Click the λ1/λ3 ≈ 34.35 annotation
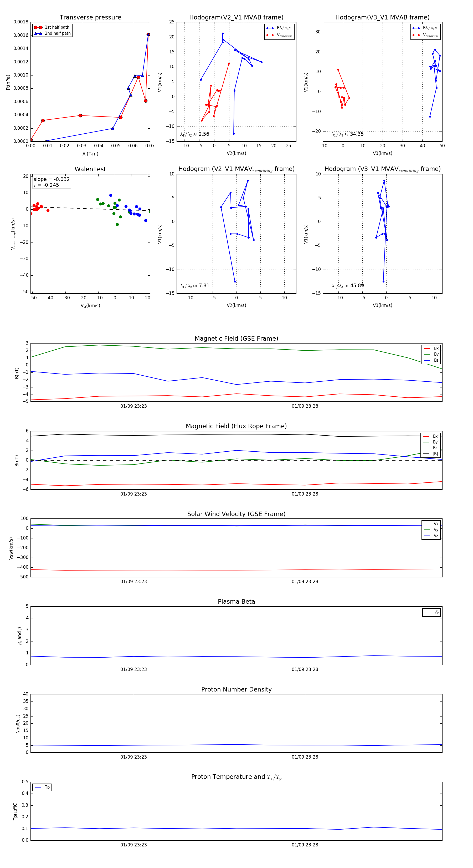The image size is (473, 868). click(347, 134)
